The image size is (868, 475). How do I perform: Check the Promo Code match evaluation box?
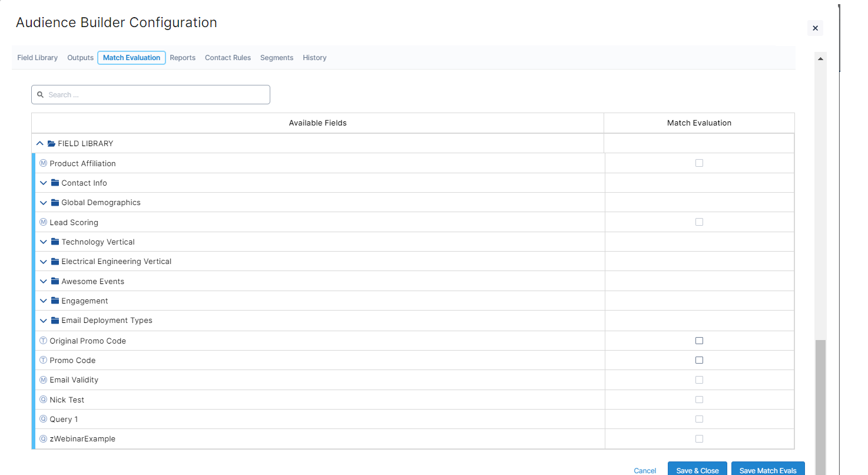click(x=699, y=360)
